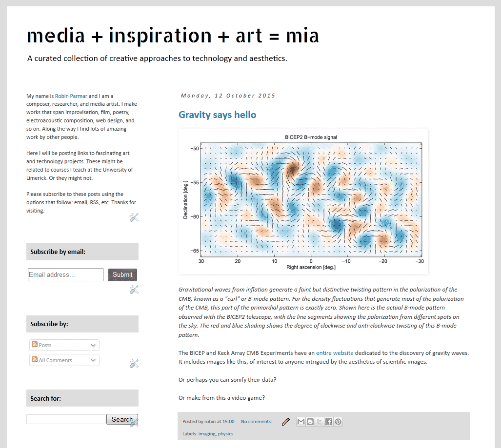Image resolution: width=501 pixels, height=448 pixels.
Task: Click the blog search text box
Action: click(66, 419)
